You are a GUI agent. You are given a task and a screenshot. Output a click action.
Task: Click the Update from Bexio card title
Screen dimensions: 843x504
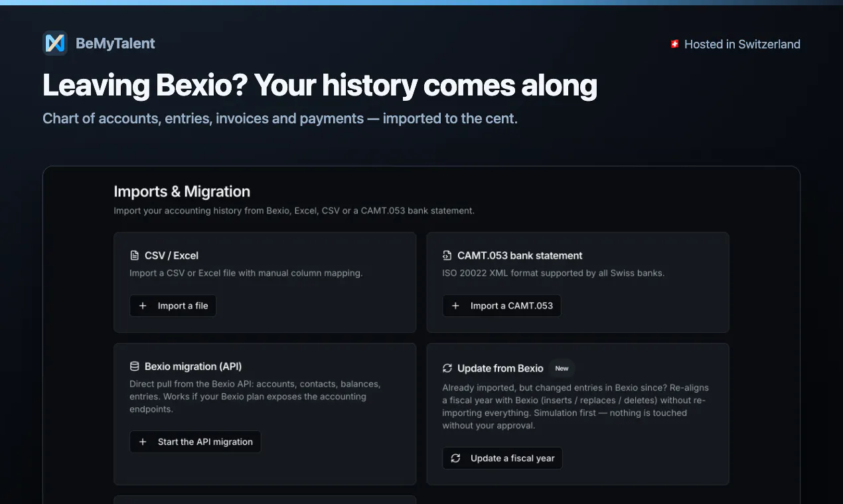coord(500,368)
